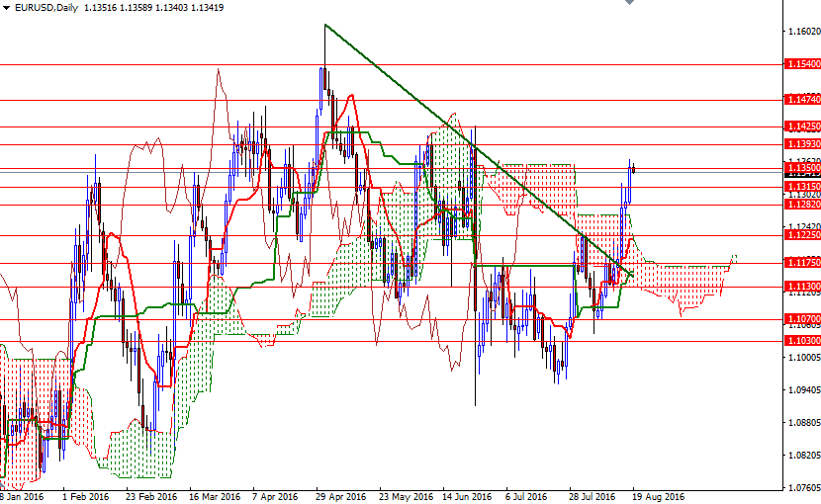
Task: Click the 23 Feb 2016 date label
Action: [151, 497]
